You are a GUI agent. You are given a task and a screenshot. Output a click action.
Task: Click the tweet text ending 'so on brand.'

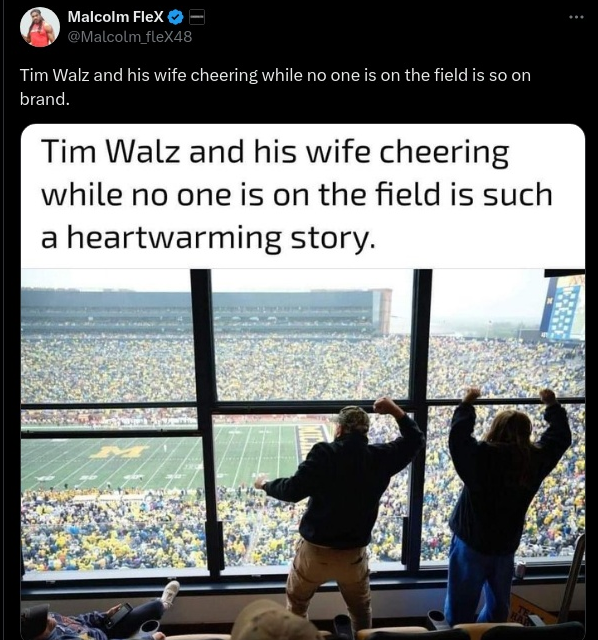(x=275, y=87)
